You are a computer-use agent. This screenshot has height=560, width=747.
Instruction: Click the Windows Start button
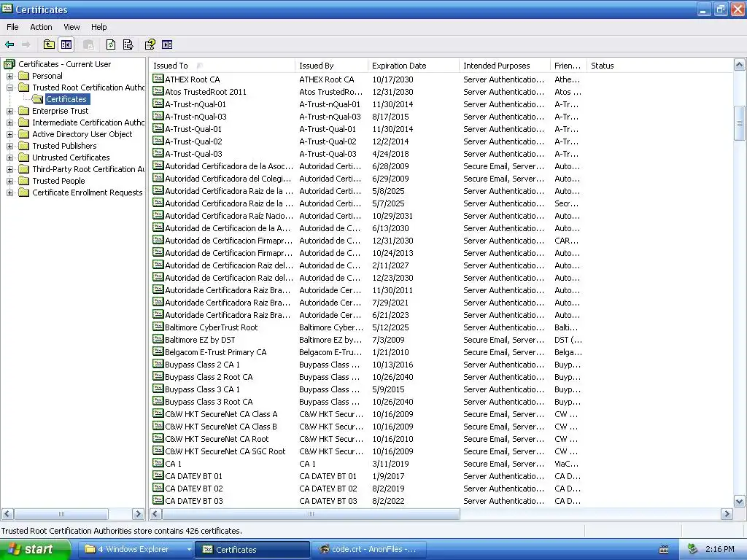pyautogui.click(x=35, y=549)
